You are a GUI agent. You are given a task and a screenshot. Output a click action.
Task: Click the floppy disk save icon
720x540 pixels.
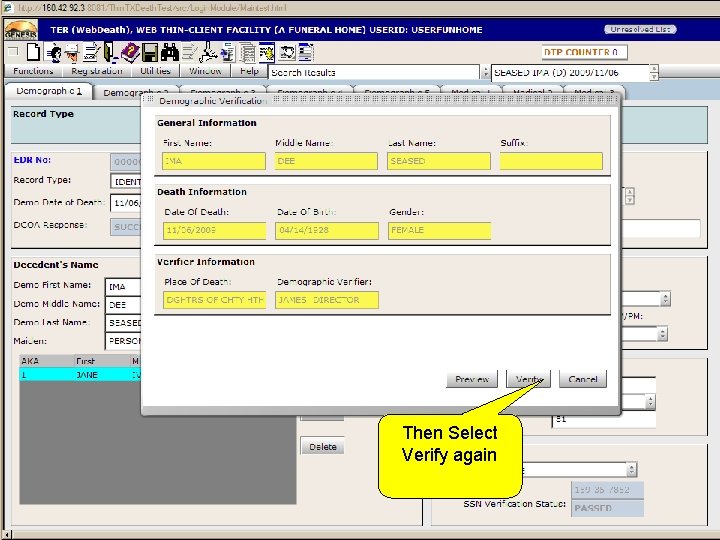click(150, 52)
